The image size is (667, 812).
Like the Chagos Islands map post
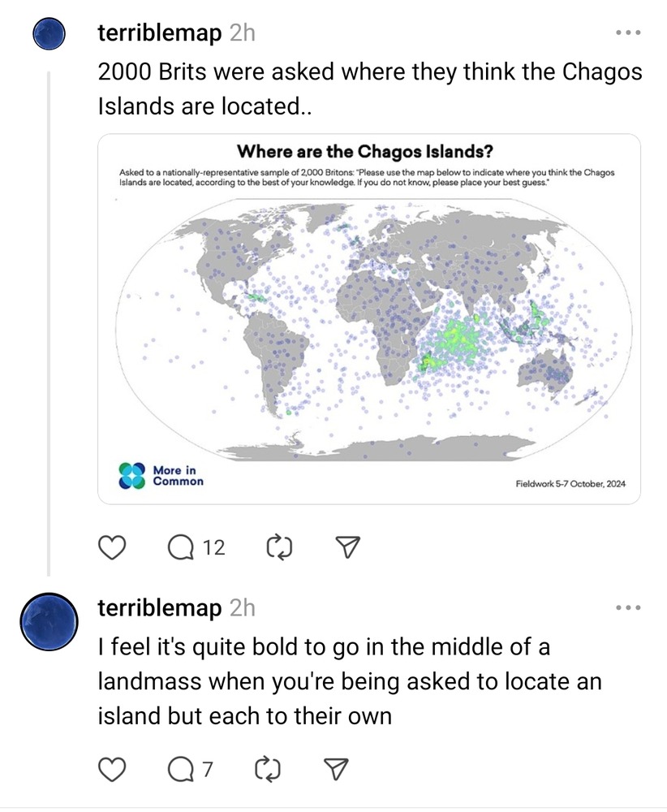(114, 548)
